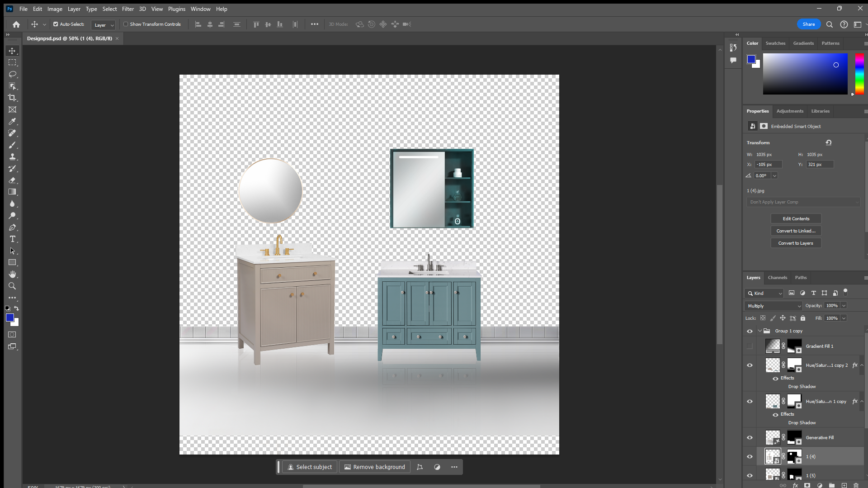Enable Show Transform Controls checkbox
Screen dimensions: 868x488
point(126,24)
